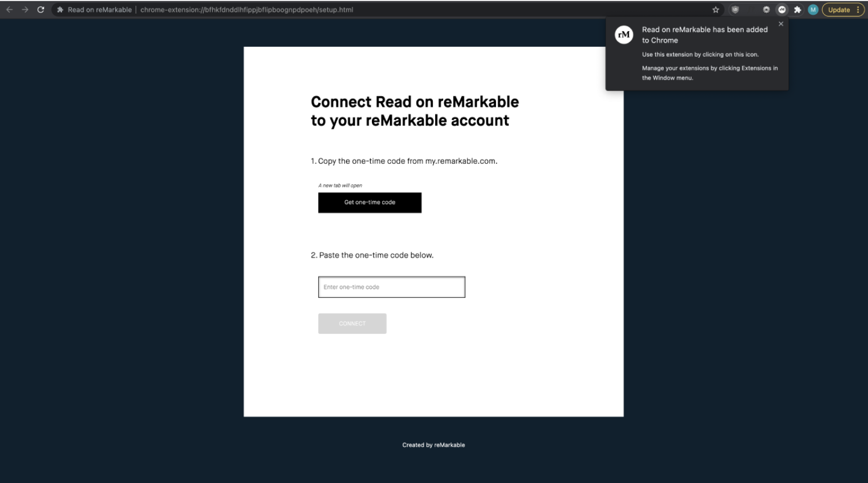The image size is (868, 483).
Task: Focus the 'Enter one-time code' field
Action: pyautogui.click(x=391, y=287)
